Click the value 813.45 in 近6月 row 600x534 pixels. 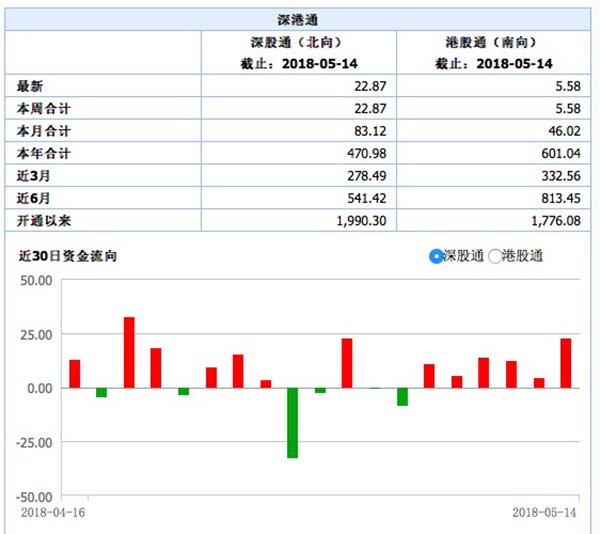pyautogui.click(x=561, y=198)
